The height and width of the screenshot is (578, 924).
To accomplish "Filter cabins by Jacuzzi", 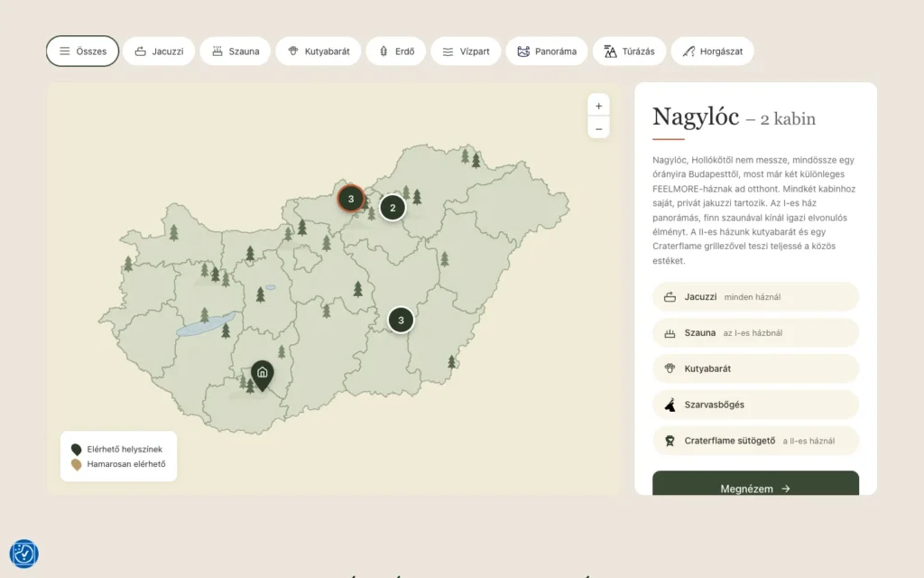I will click(x=159, y=51).
